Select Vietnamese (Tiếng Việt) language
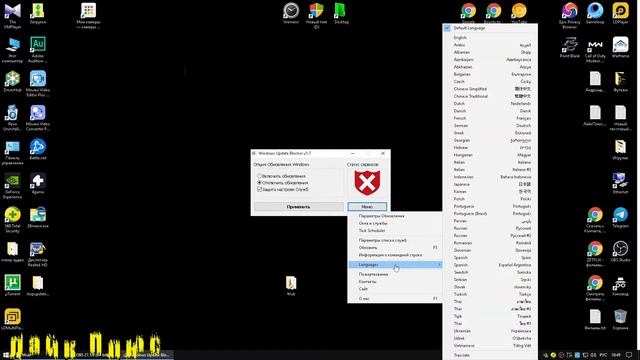 490,346
